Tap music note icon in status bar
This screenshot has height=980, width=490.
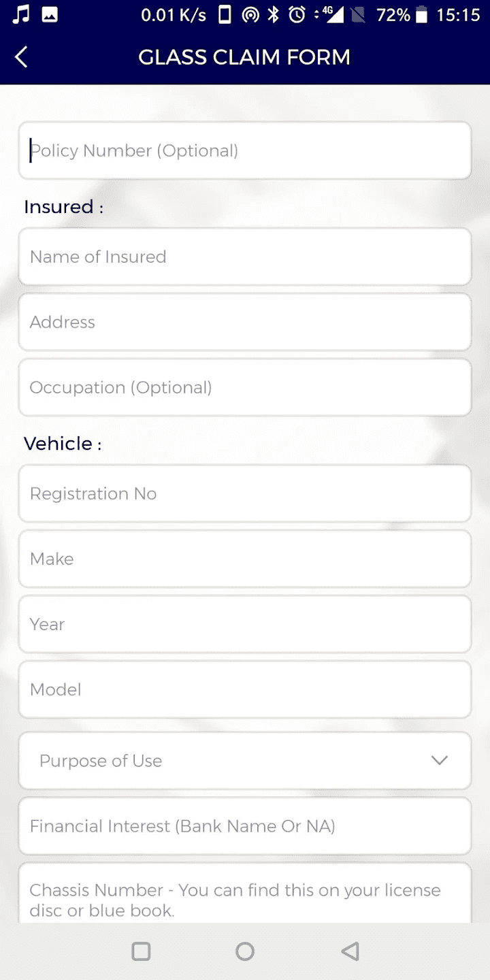[21, 15]
